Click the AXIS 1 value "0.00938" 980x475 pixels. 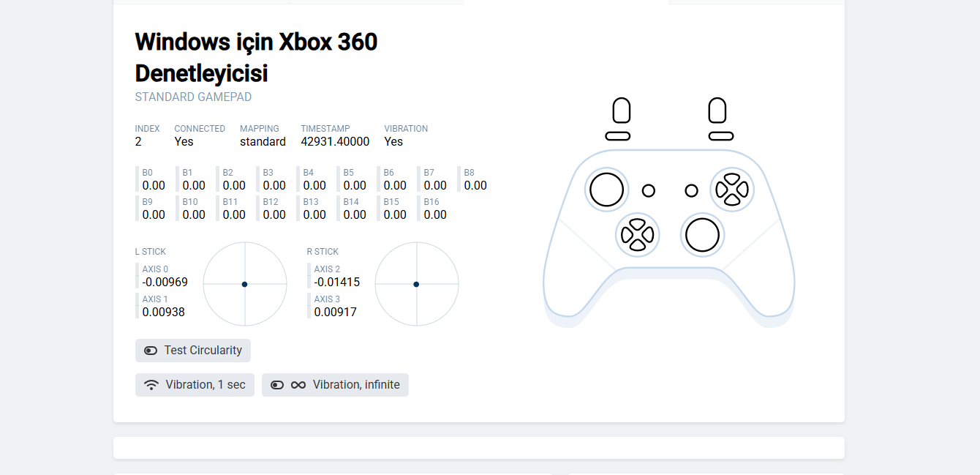(x=164, y=313)
